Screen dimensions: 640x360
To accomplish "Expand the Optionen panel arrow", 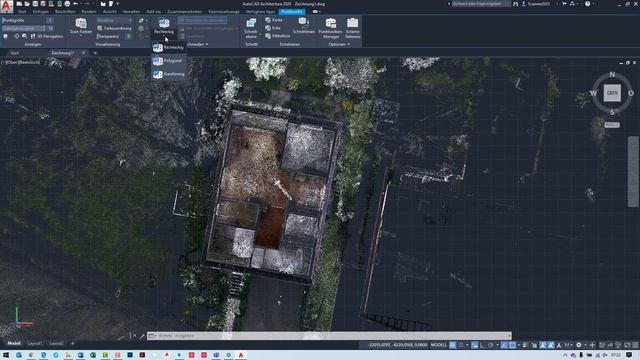I will [x=349, y=44].
